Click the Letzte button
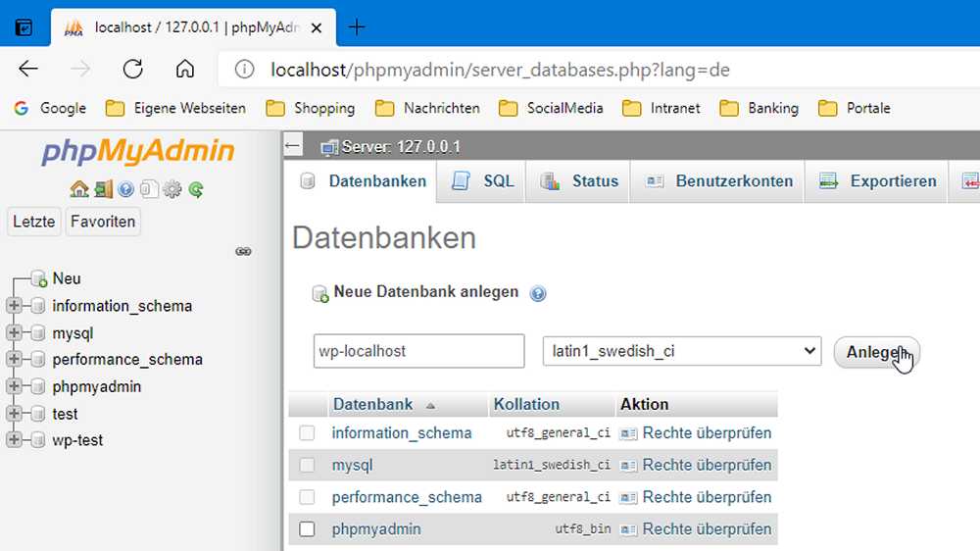 34,222
